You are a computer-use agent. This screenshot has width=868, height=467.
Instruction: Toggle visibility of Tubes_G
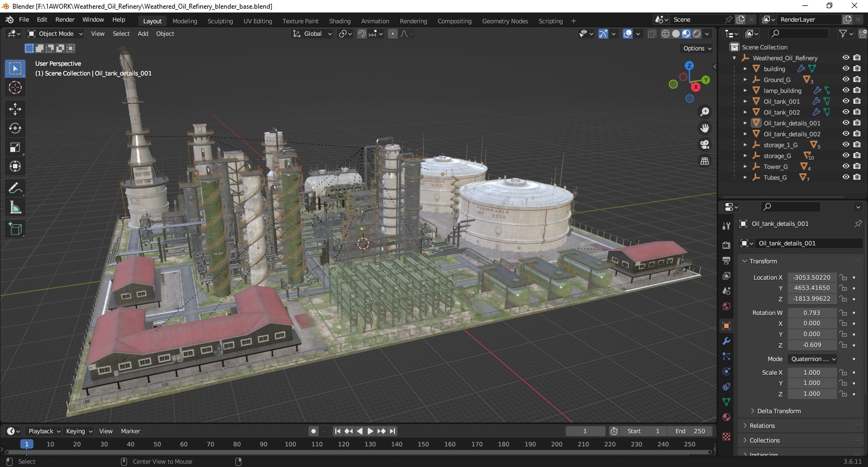coord(846,177)
